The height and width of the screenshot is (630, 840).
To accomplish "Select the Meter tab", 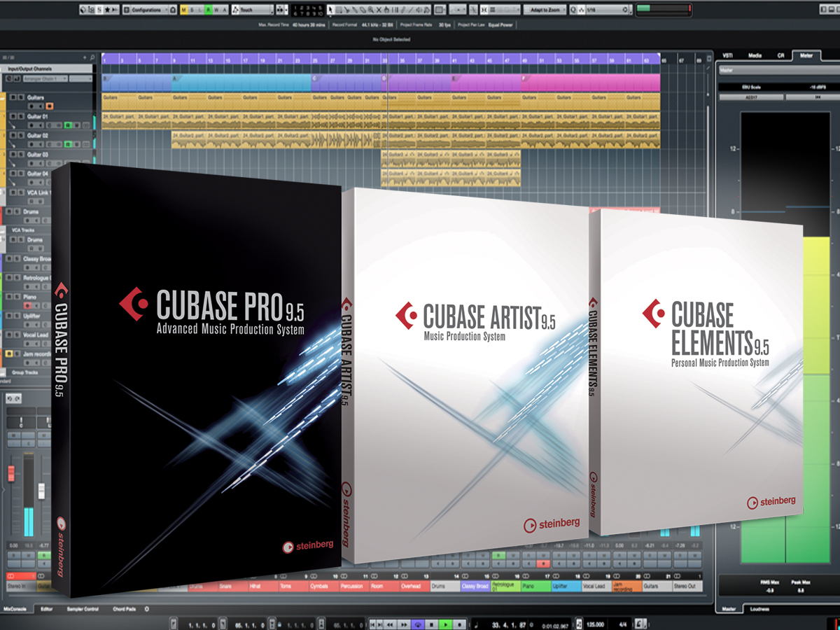I will coord(806,55).
